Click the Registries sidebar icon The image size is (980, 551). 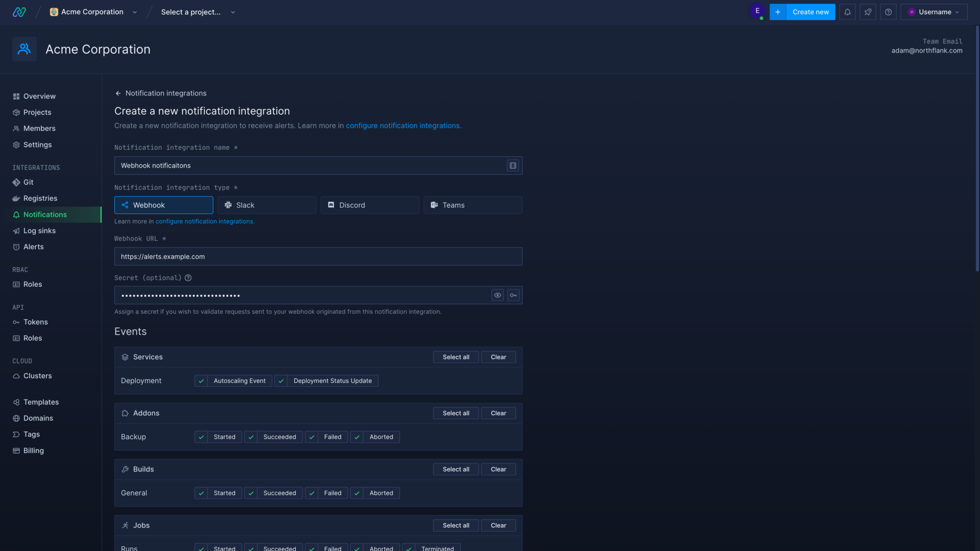point(16,198)
